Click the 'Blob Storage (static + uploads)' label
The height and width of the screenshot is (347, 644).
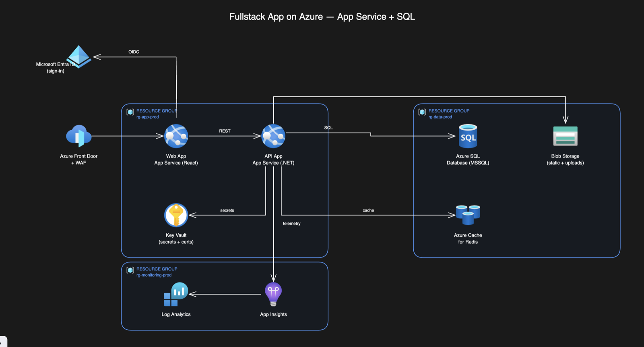[x=565, y=160]
